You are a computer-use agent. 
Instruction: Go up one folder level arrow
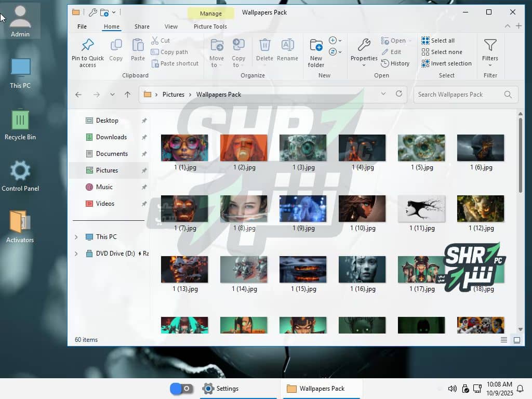click(127, 95)
